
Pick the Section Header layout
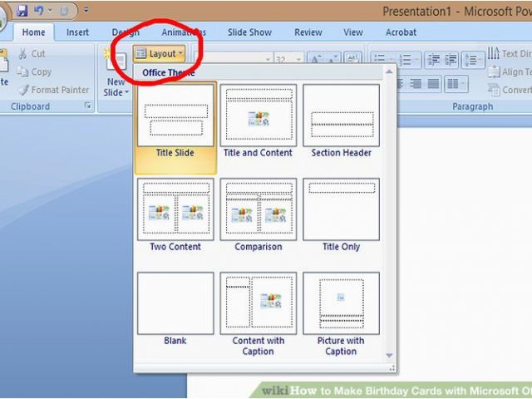click(x=341, y=121)
